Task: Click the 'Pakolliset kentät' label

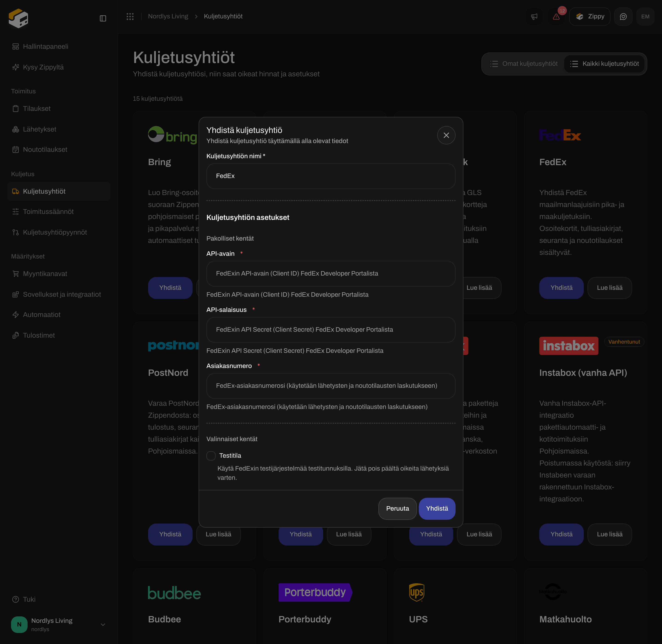Action: [x=230, y=239]
